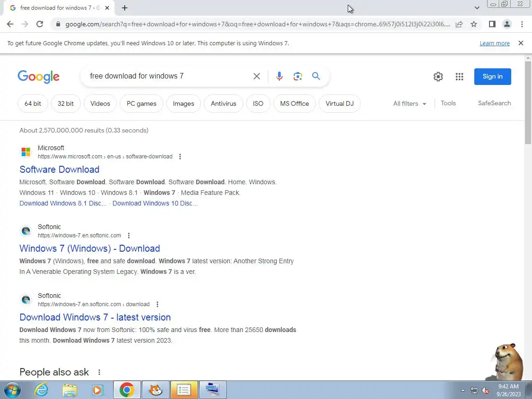Click 'Learn more' about Chrome updates

(x=494, y=43)
